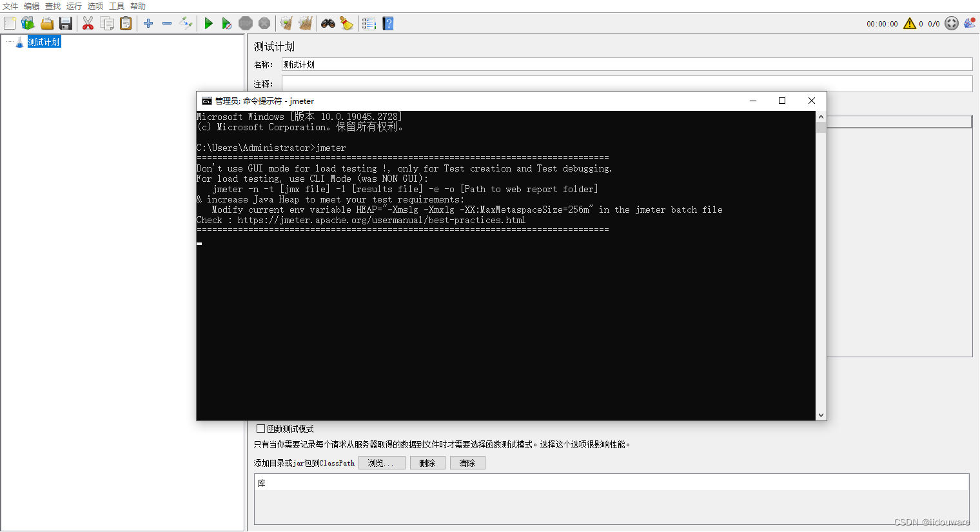Click the Stop sign icon

pos(246,23)
